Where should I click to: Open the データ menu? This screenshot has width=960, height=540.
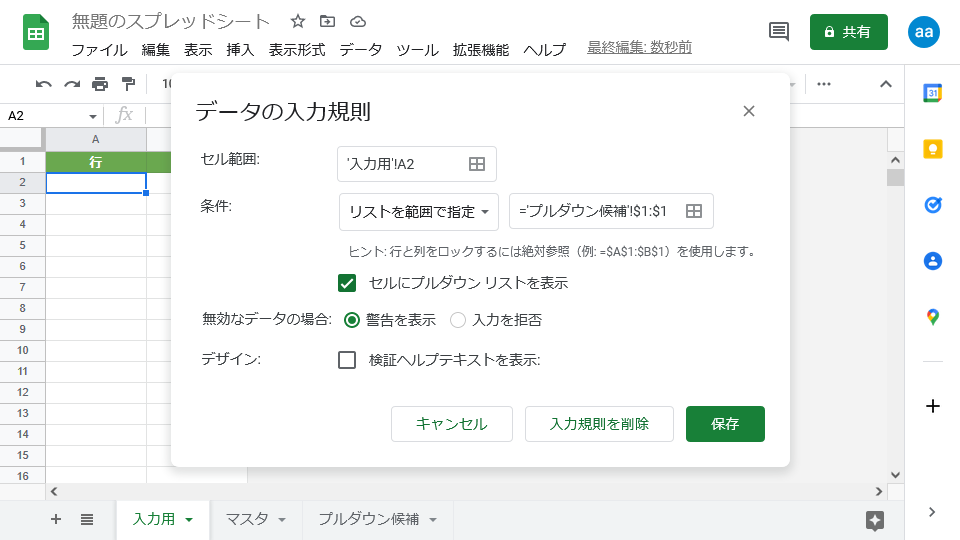361,50
